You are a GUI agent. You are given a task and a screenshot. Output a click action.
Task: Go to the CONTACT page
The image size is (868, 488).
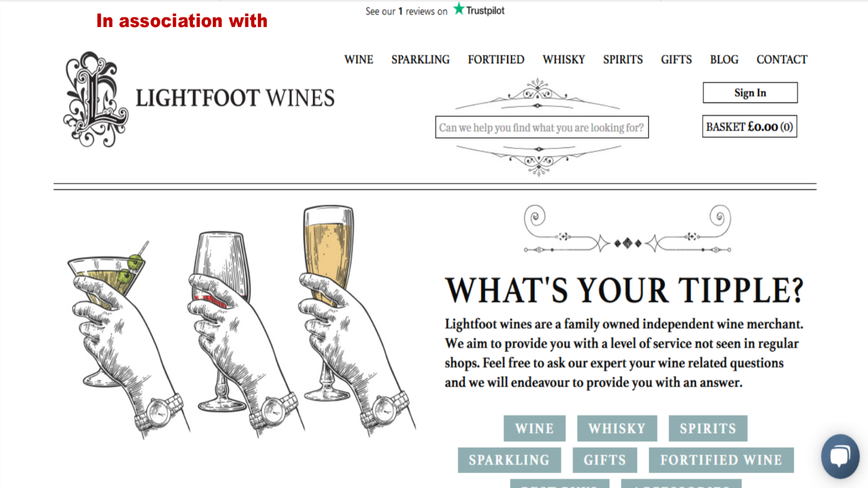(x=782, y=60)
